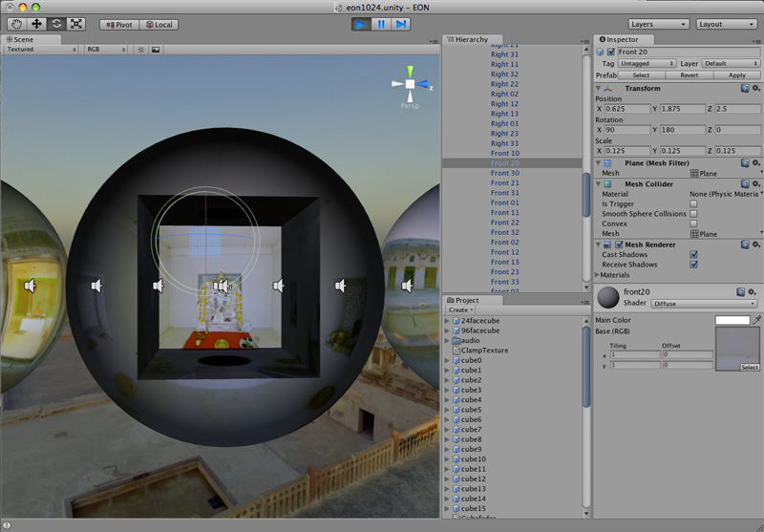Switch to the Hierarchy tab
The height and width of the screenshot is (532, 764).
[x=468, y=39]
